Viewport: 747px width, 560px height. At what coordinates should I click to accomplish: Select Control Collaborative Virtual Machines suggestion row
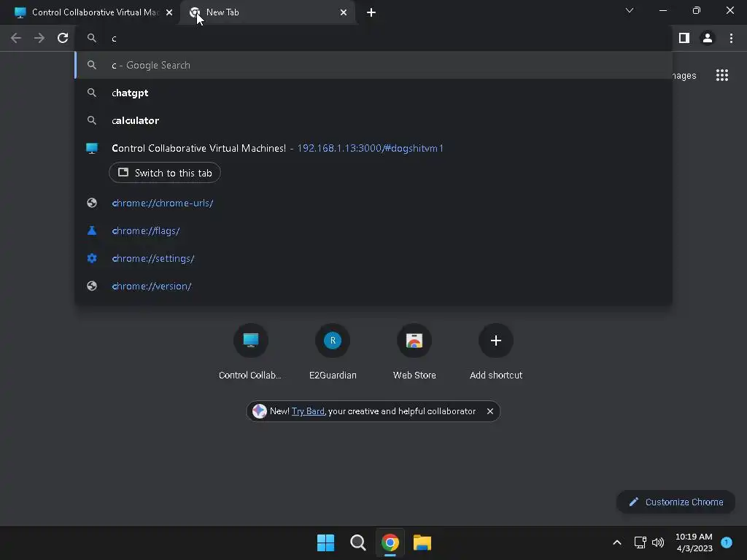coord(373,148)
